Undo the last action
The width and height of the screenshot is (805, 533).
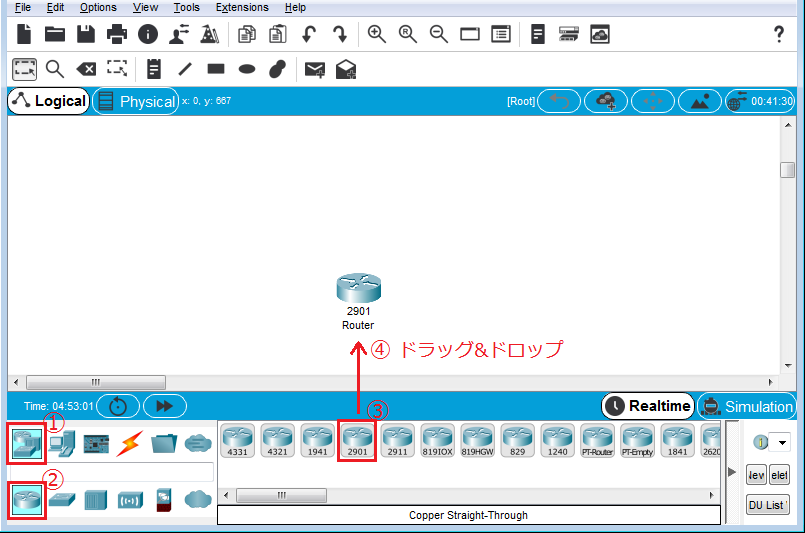[x=309, y=34]
